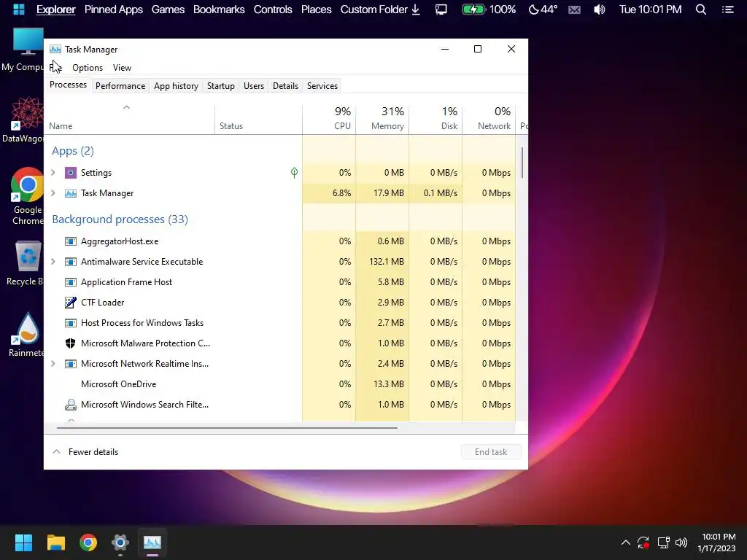Screen dimensions: 747x560
Task: Click the horizontal scrollbar at list bottom
Action: [227, 427]
